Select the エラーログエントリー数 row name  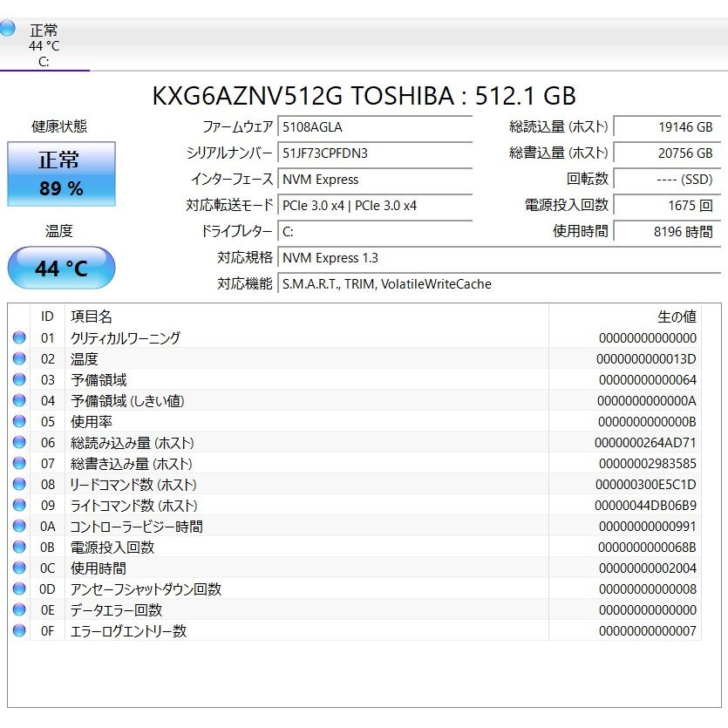tap(128, 630)
